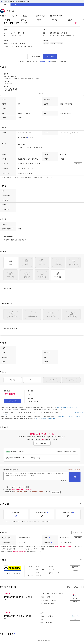The height and width of the screenshot is (644, 84).
Task: Open 개인정보보호법 상세 보기
Action: (42, 443)
